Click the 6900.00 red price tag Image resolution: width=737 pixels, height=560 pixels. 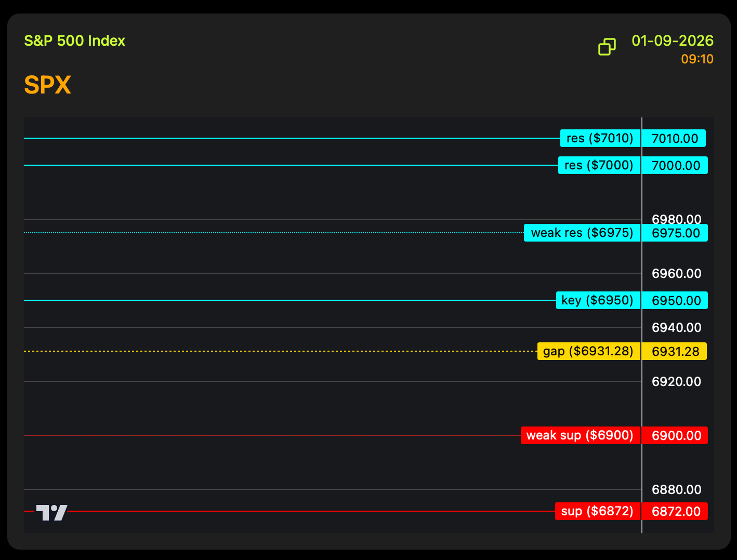pos(675,435)
